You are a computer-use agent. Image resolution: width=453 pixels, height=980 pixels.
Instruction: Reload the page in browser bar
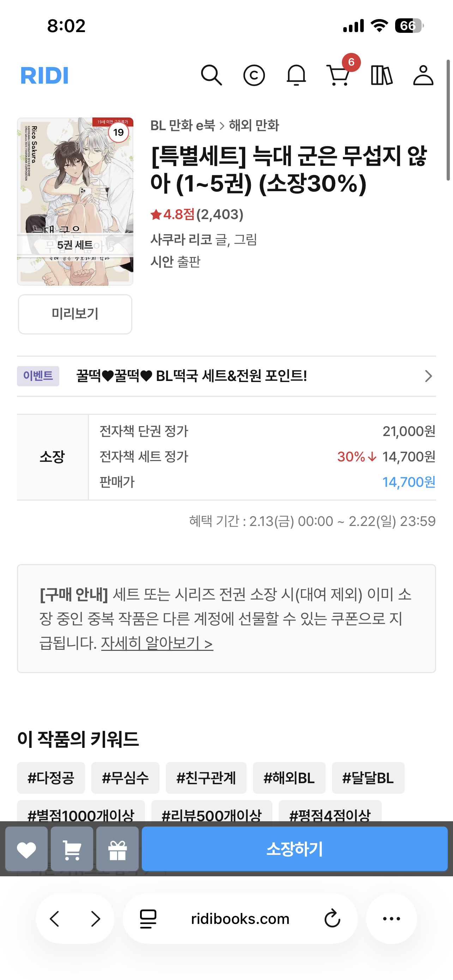click(x=332, y=919)
